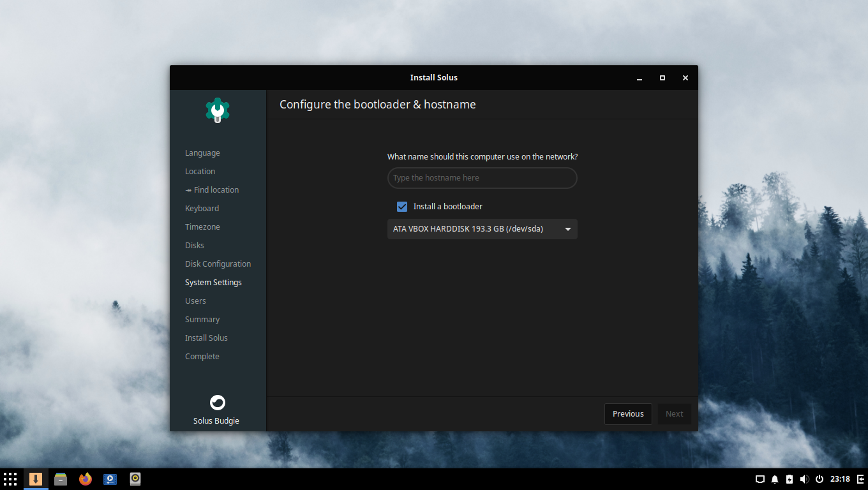Click the Install Solus window title
Screen dimensions: 868x490
434,78
